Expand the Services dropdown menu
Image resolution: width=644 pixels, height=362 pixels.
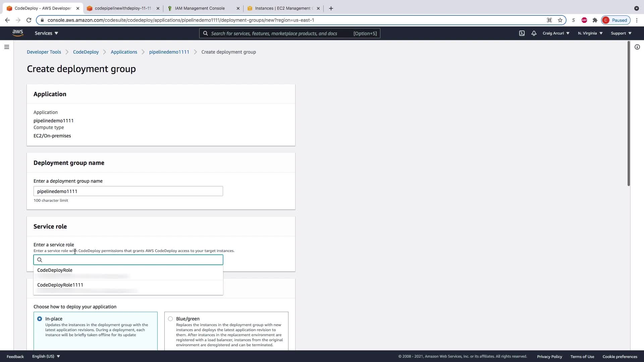coord(46,33)
